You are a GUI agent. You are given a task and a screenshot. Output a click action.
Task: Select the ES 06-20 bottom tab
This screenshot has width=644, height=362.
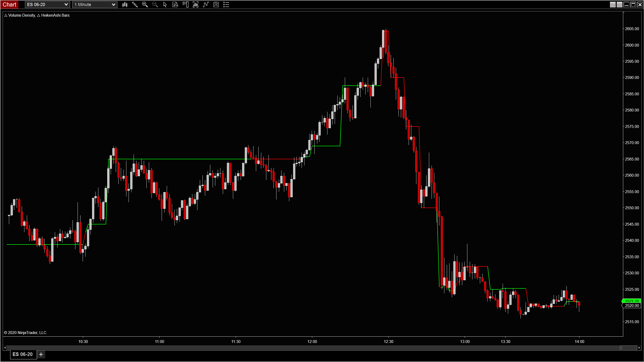click(22, 354)
